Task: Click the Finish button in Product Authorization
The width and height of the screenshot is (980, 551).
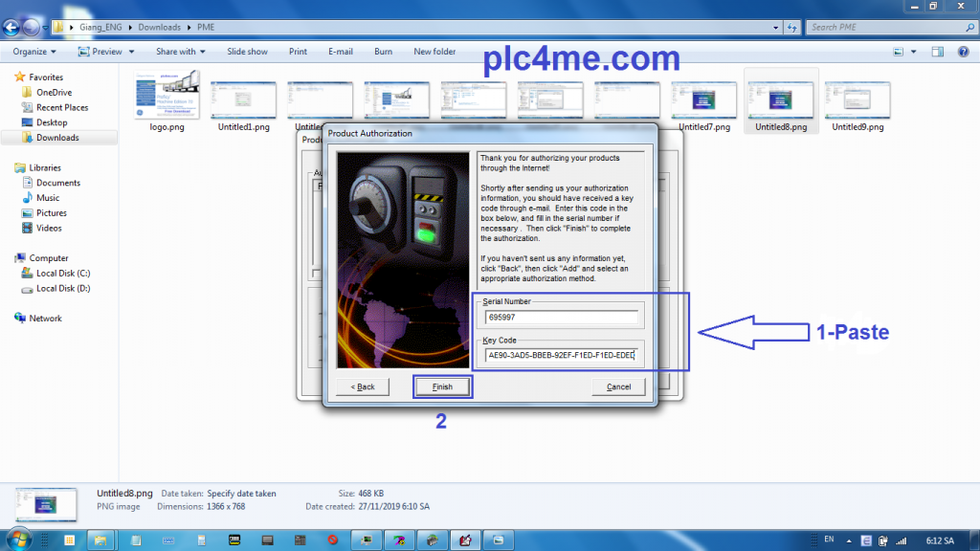Action: pos(442,386)
